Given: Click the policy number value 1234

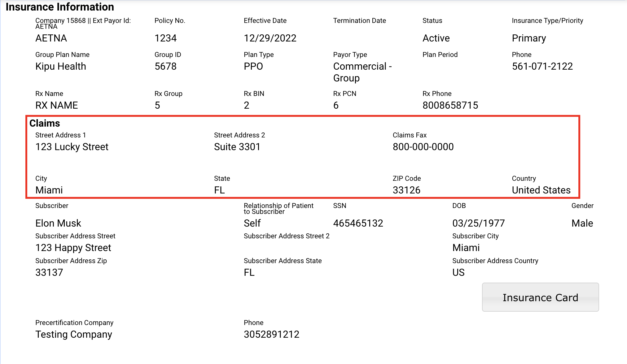Looking at the screenshot, I should 165,38.
